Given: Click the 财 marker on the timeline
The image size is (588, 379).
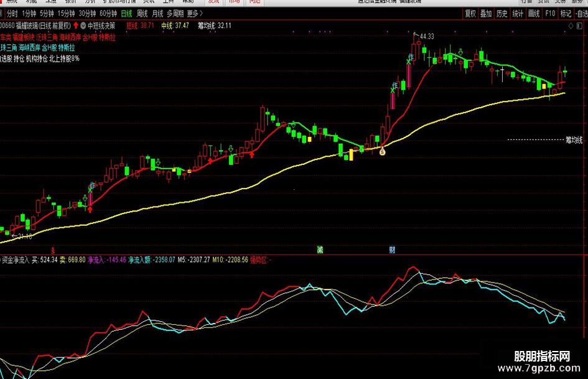Looking at the screenshot, I should coord(392,250).
